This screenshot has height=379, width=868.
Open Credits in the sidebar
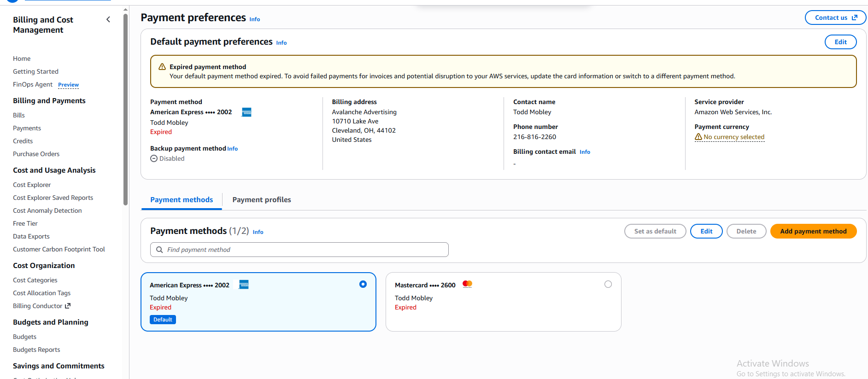pos(23,141)
